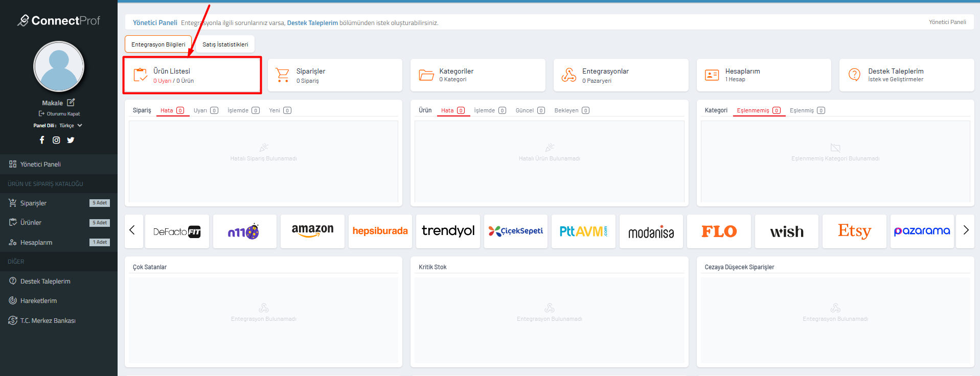Select the DeFacto marketplace logo

177,231
